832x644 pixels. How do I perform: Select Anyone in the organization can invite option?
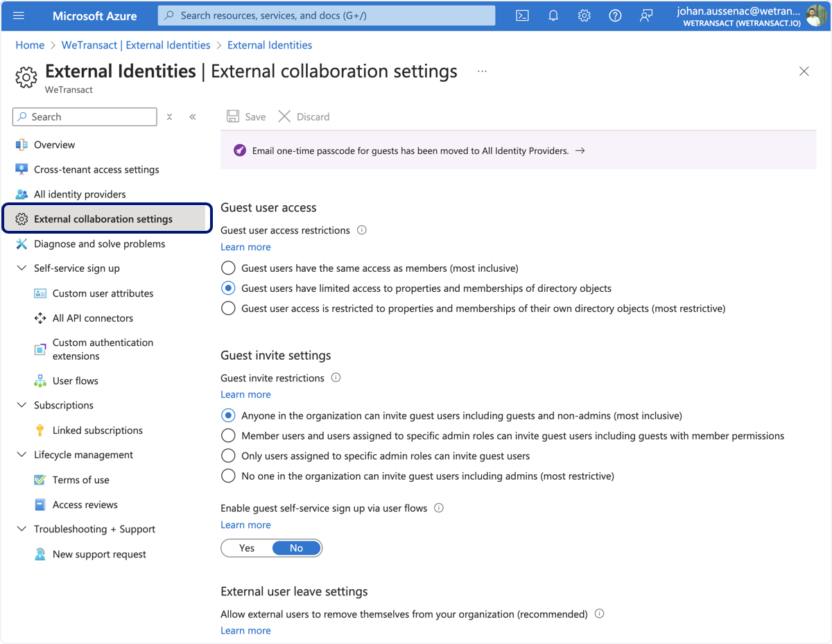[228, 416]
